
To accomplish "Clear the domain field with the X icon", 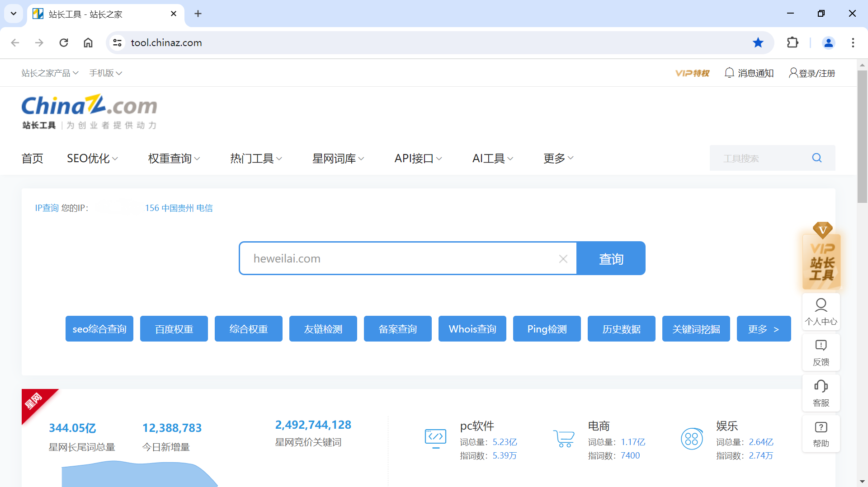I will (x=563, y=259).
